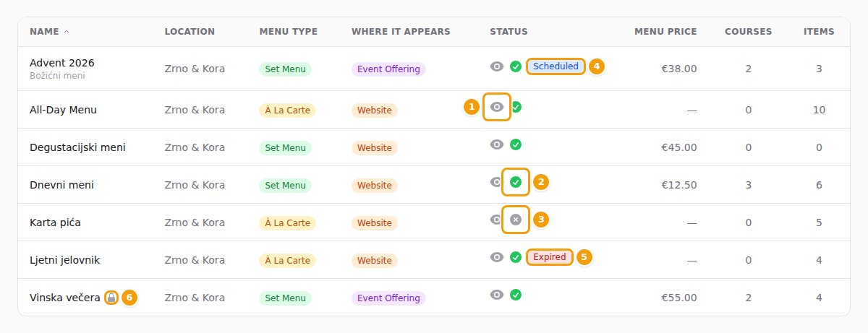868x333 pixels.
Task: Click the Website badge for Ljetni jelovnik
Action: (x=375, y=261)
